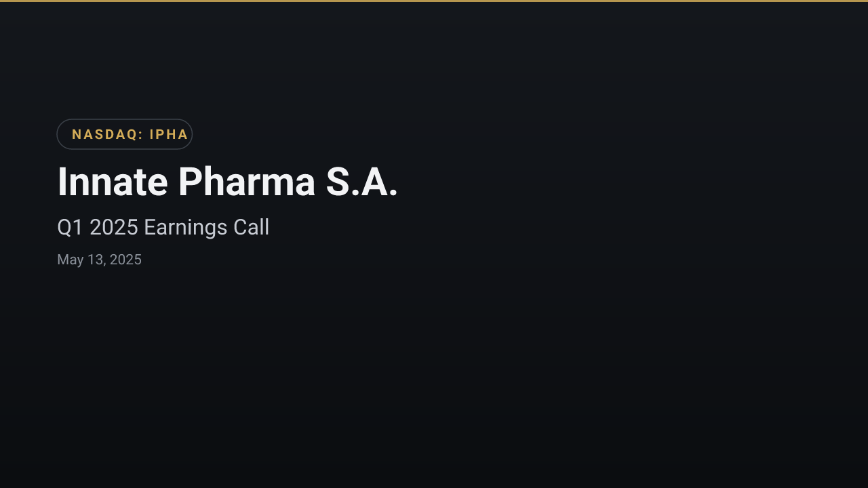
Task: Select the Q1 2025 Earnings Call subtitle
Action: click(x=163, y=227)
